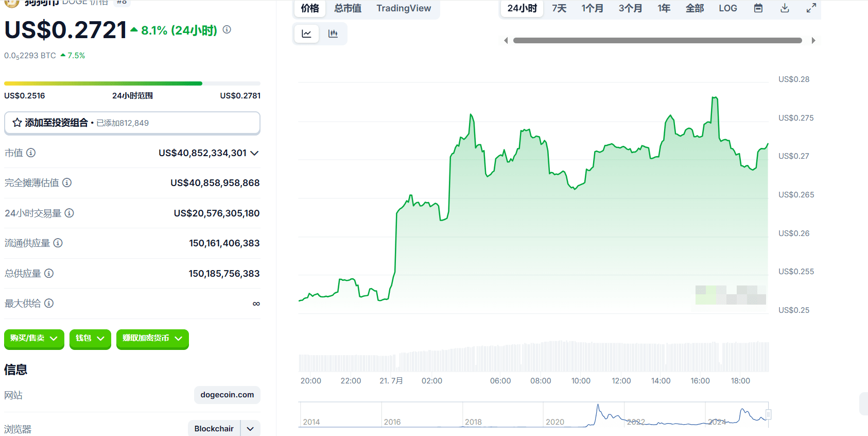Click the US$40,858,958,868 valuation value

(x=215, y=183)
